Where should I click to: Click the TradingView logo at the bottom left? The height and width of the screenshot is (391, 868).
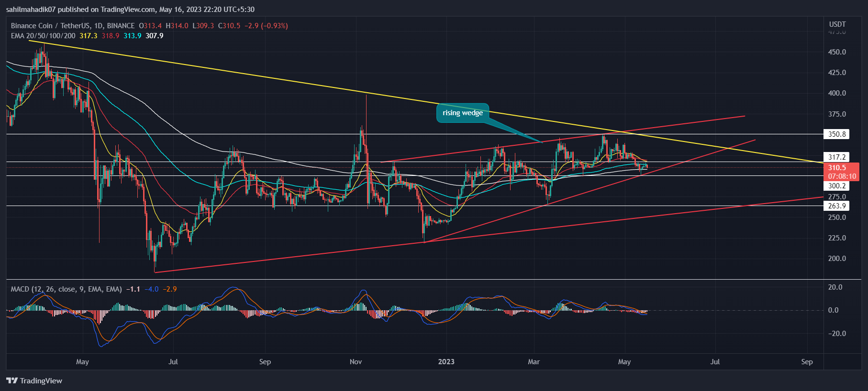point(34,380)
